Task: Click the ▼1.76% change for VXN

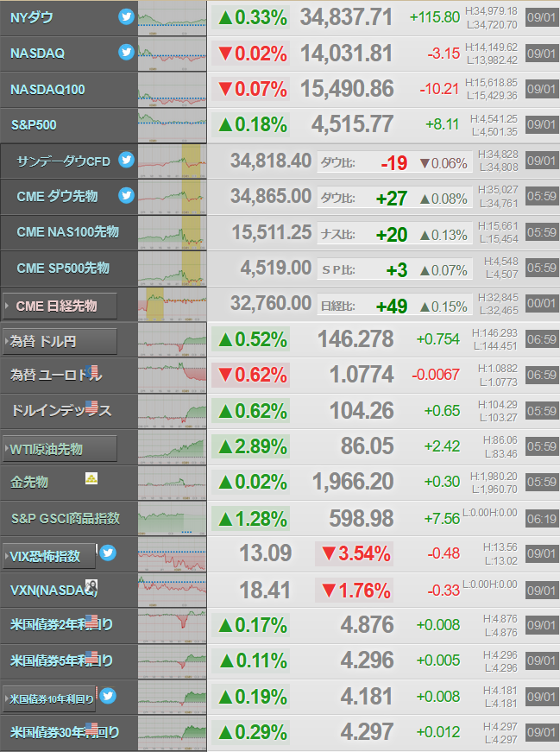Action: pyautogui.click(x=355, y=591)
